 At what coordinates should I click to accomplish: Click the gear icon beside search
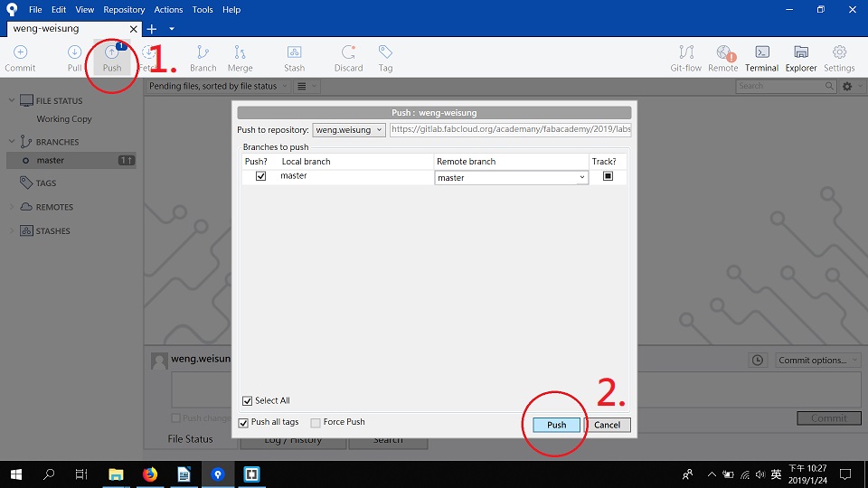pos(847,87)
